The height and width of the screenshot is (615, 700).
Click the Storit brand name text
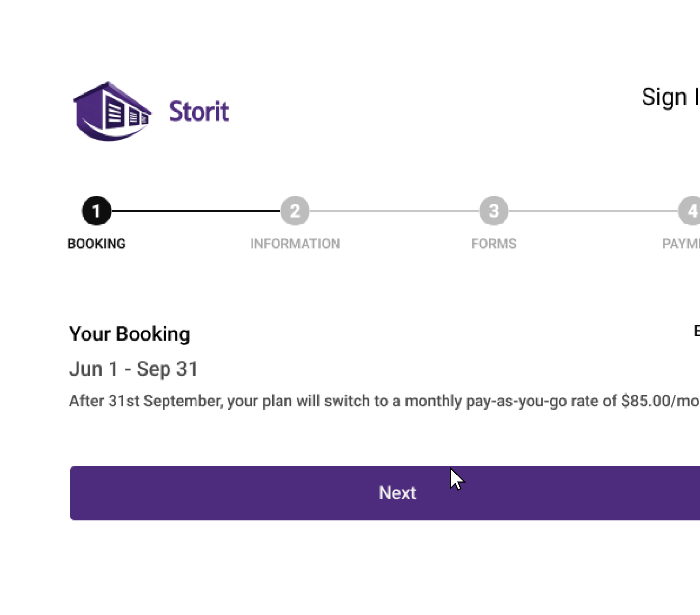(199, 111)
